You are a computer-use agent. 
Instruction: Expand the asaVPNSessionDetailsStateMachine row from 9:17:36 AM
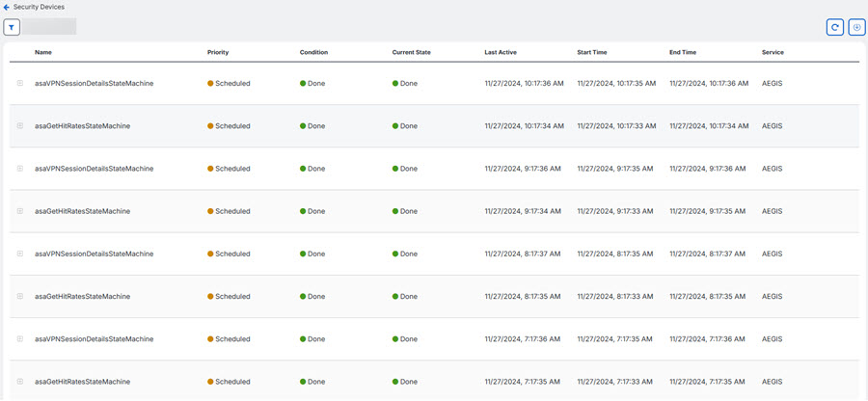pyautogui.click(x=19, y=169)
